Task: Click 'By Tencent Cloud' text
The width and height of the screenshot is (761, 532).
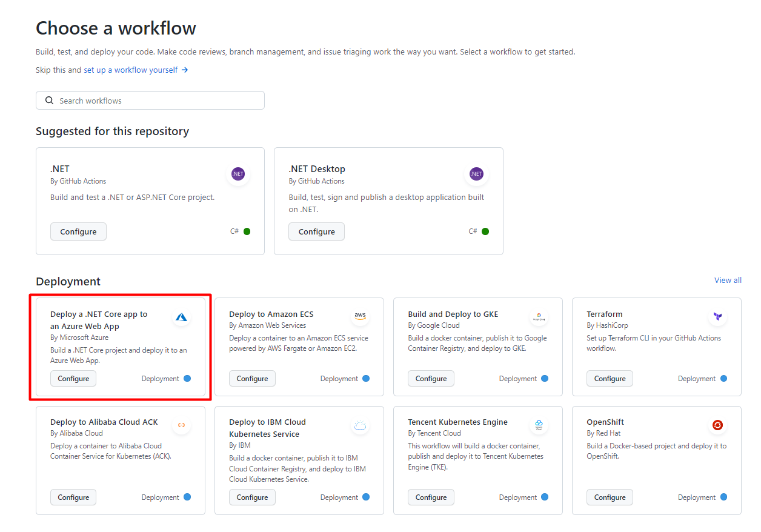Action: pos(434,433)
